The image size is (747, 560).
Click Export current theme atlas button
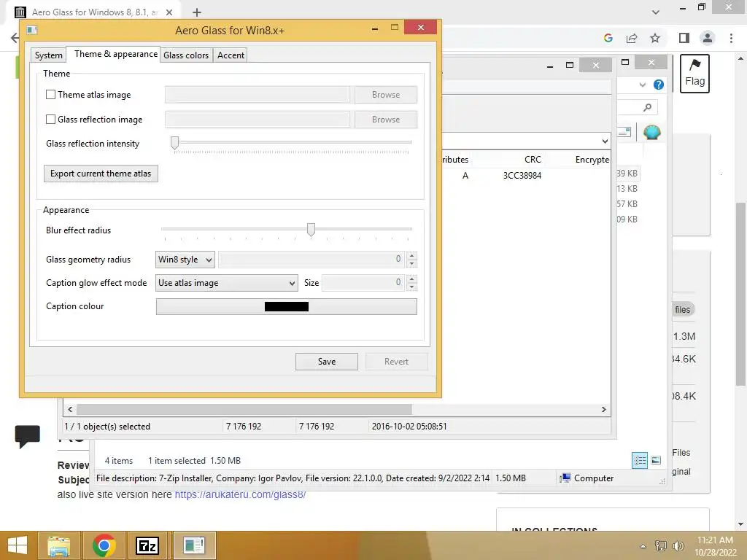[101, 174]
